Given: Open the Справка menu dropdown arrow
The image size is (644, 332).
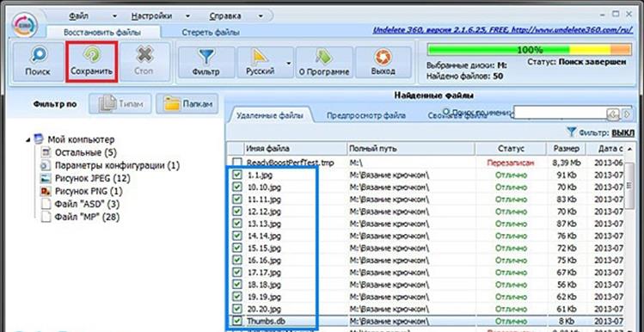Looking at the screenshot, I should click(x=261, y=16).
